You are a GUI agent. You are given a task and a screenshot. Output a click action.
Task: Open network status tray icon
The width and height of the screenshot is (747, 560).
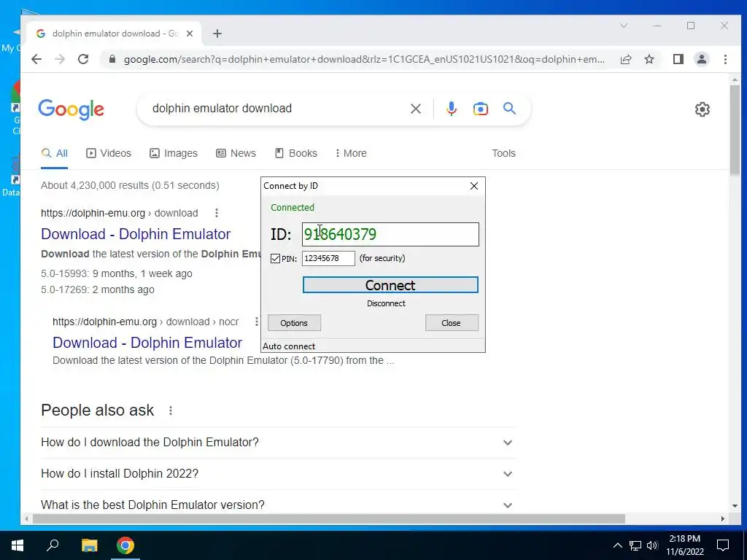click(635, 545)
